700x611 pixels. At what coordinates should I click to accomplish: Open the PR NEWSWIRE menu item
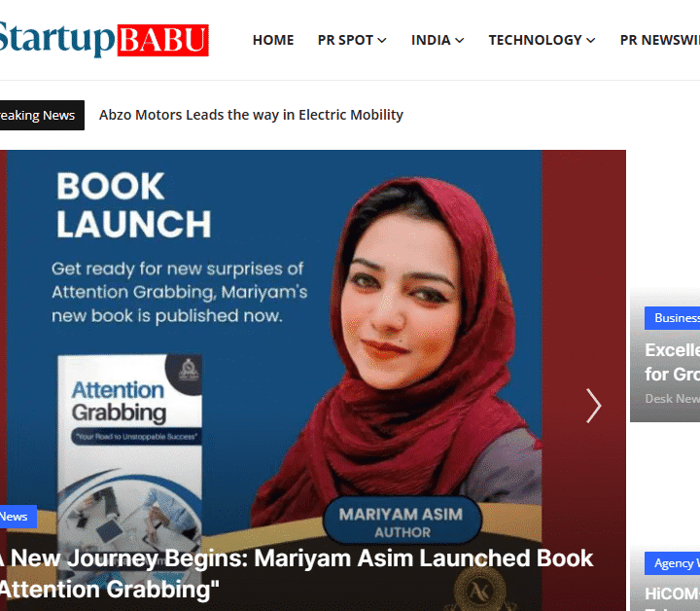pos(660,40)
